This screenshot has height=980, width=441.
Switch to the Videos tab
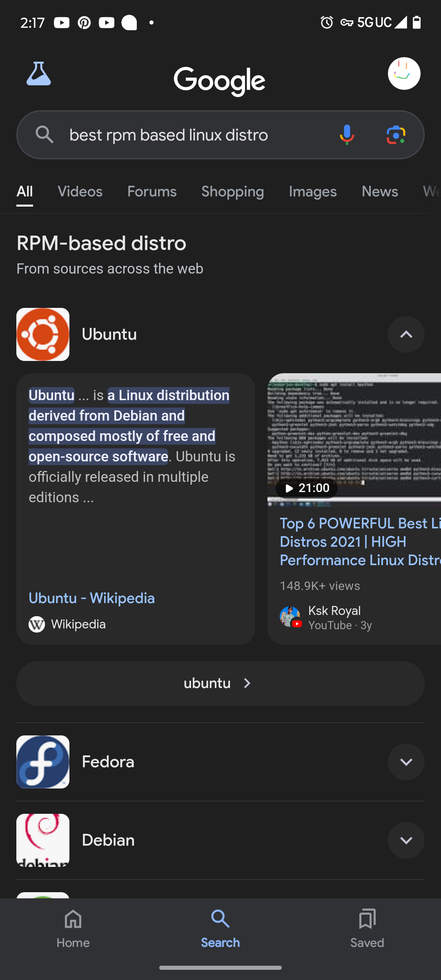[80, 192]
